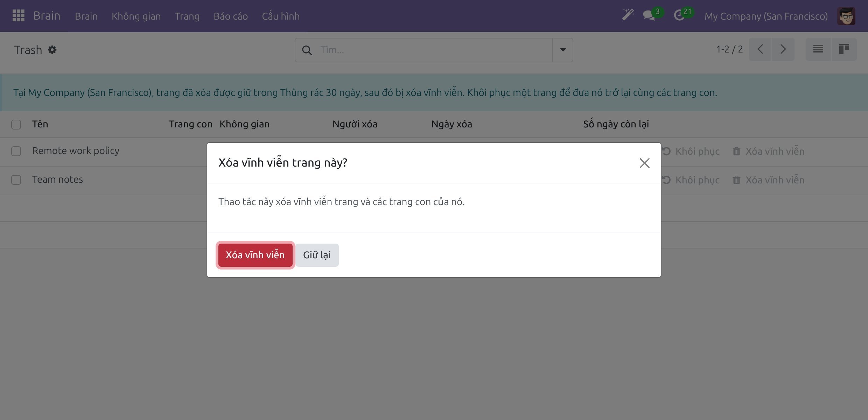868x420 pixels.
Task: Open the Trang menu
Action: [187, 16]
